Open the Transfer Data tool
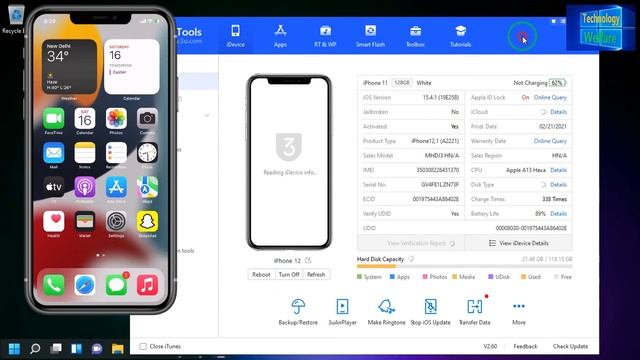Screen dimensions: 640x360 click(x=475, y=312)
